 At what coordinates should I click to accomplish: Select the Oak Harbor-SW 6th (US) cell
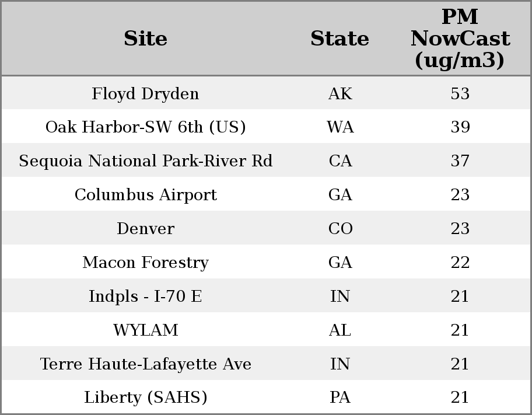coord(145,127)
